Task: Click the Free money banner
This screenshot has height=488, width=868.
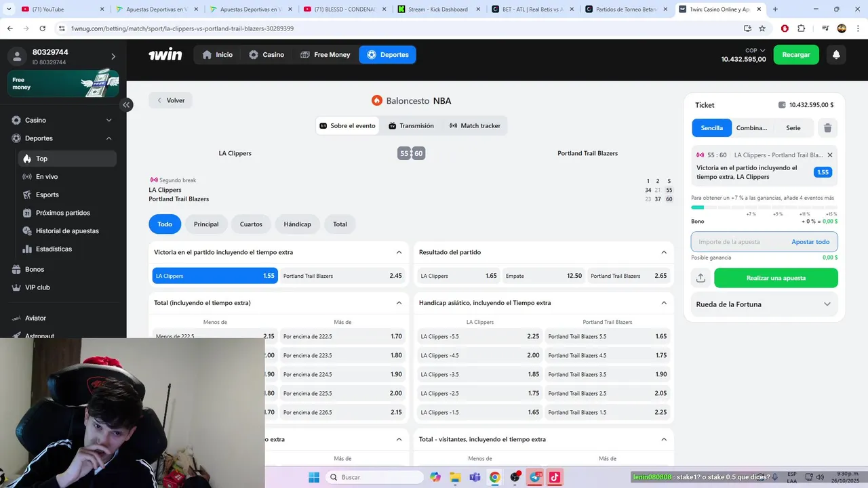Action: click(63, 83)
